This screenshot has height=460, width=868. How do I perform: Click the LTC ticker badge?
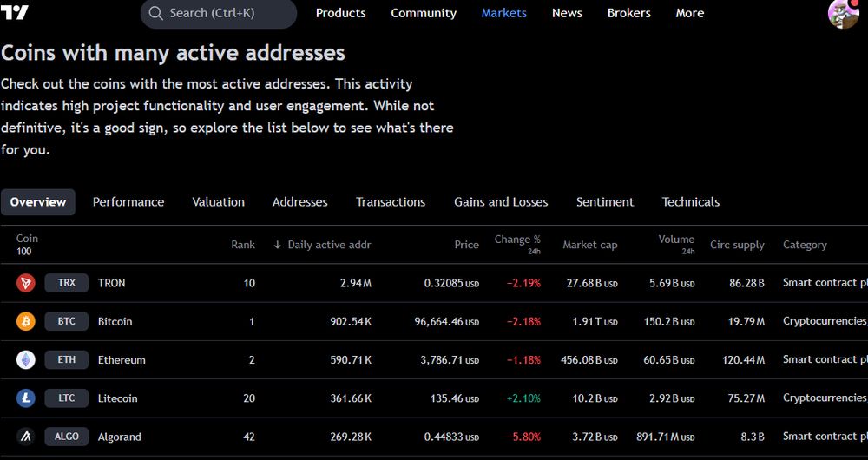pos(67,398)
